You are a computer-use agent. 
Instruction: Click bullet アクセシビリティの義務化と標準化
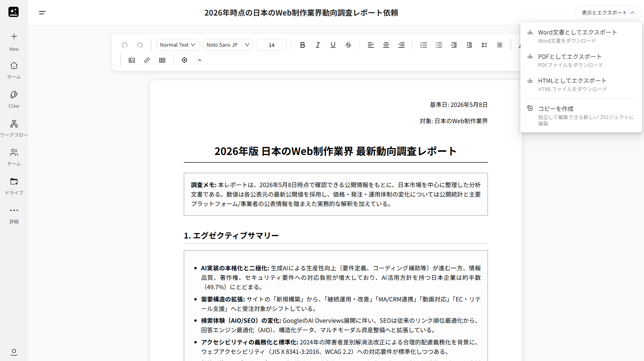(x=341, y=347)
